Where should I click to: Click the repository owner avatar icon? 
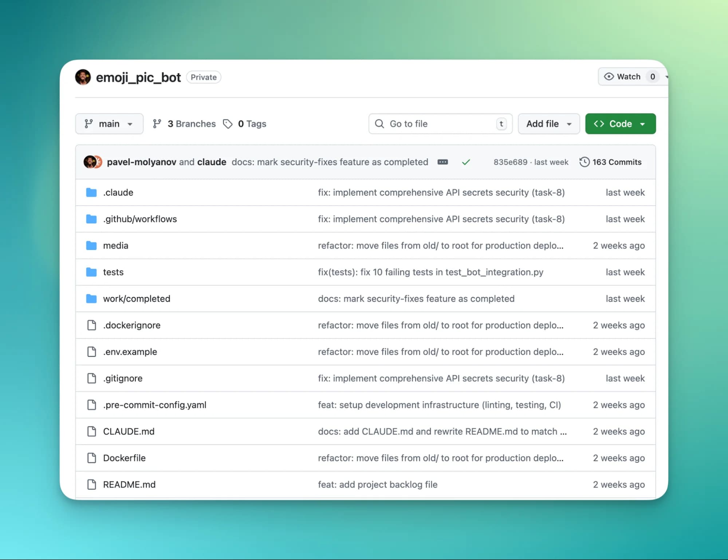coord(83,77)
